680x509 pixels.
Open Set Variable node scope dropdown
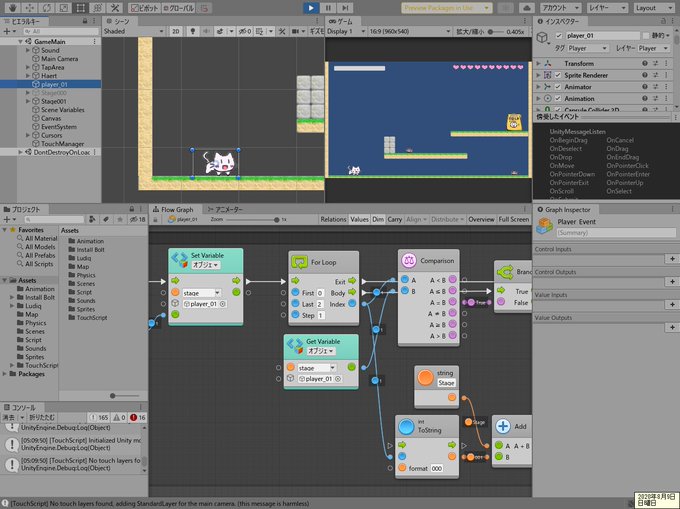(x=206, y=264)
